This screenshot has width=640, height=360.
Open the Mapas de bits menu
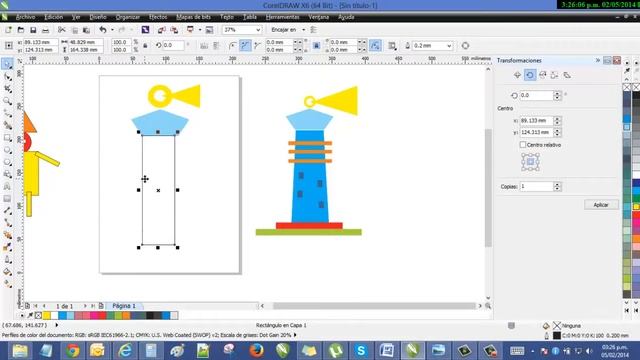[193, 17]
